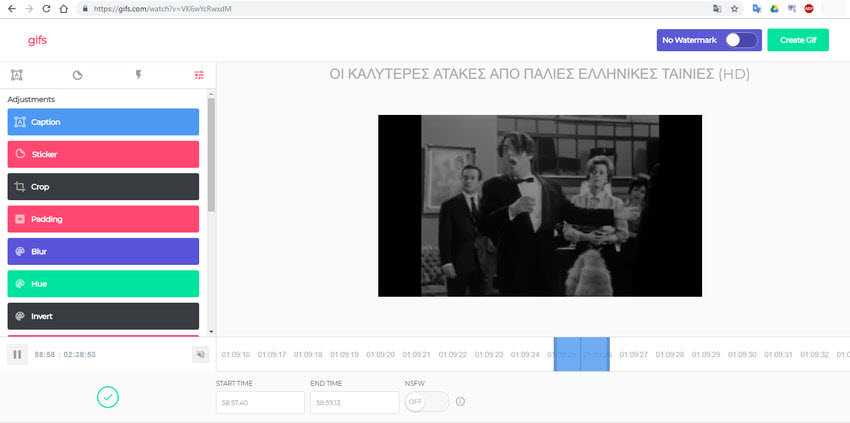Open the Adblock extension icon
The image size is (850, 423).
[x=809, y=9]
